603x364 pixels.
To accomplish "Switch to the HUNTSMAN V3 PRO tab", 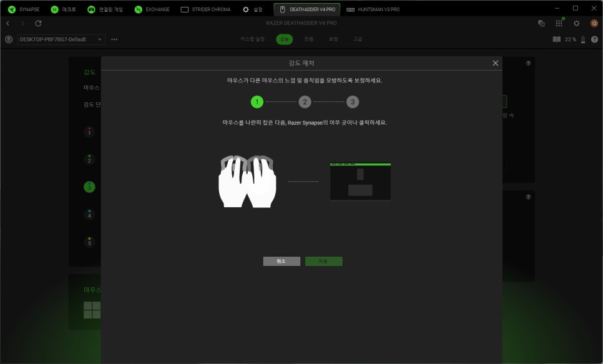I will click(x=373, y=9).
